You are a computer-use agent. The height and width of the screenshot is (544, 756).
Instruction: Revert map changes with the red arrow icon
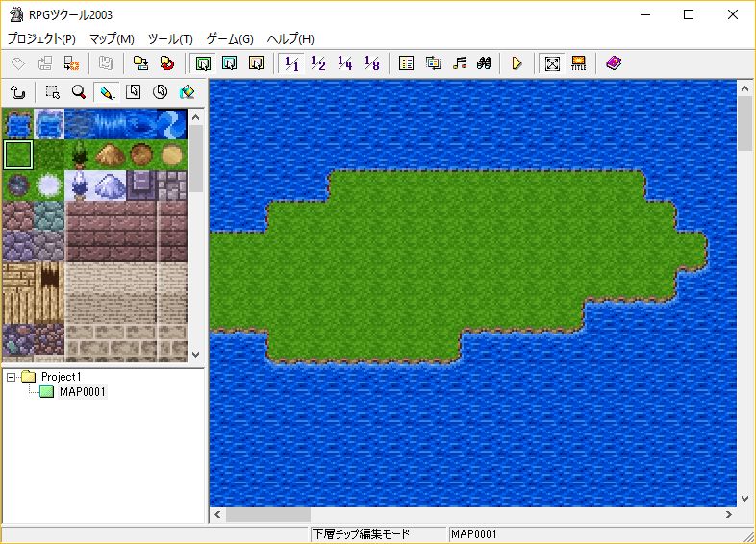coord(166,63)
